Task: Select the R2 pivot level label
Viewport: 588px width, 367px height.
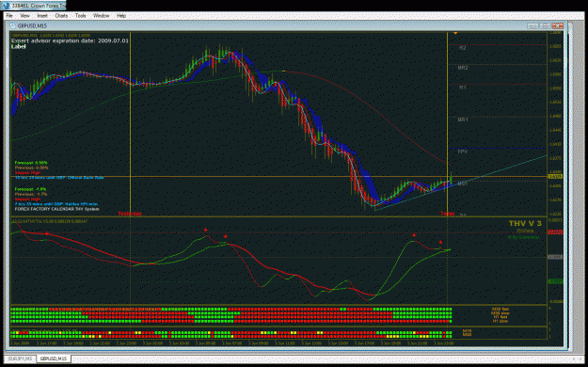Action: click(x=463, y=48)
